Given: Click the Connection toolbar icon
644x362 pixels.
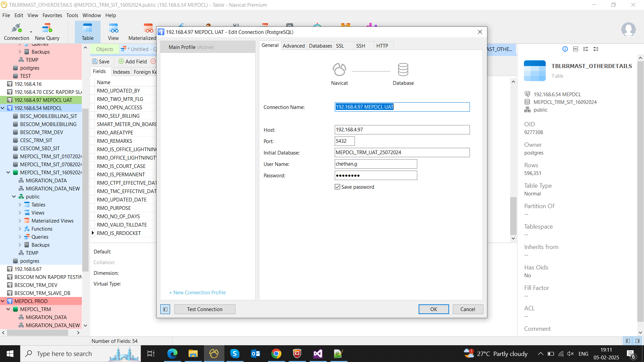Looking at the screenshot, I should [16, 32].
